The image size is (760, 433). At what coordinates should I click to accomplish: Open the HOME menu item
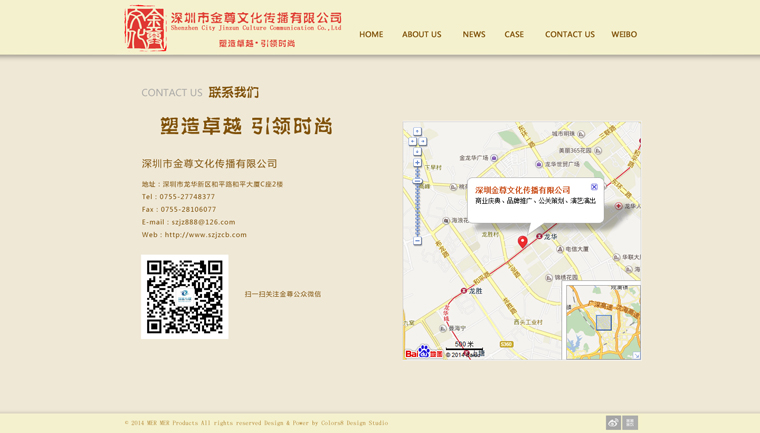click(371, 34)
